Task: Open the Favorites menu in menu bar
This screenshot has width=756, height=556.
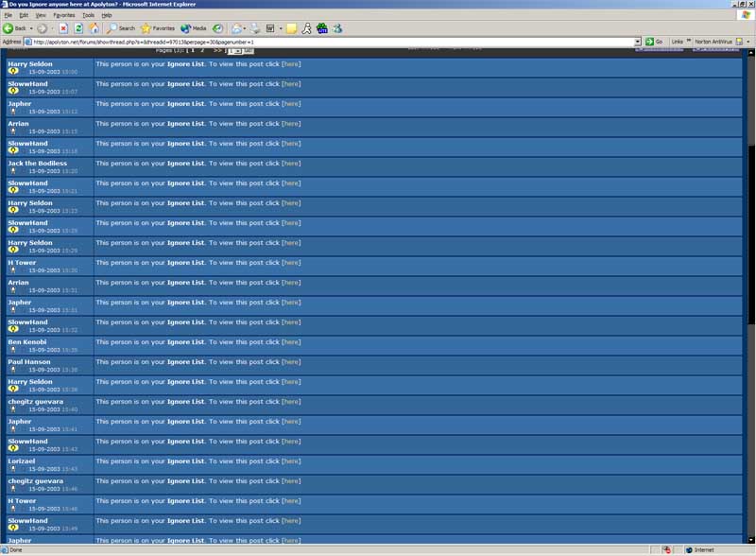Action: point(63,15)
